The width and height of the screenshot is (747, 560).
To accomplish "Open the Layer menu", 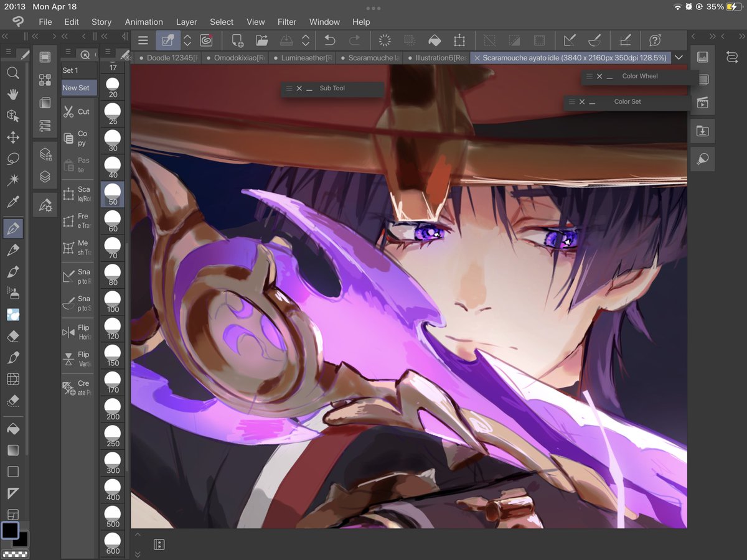I will tap(186, 22).
